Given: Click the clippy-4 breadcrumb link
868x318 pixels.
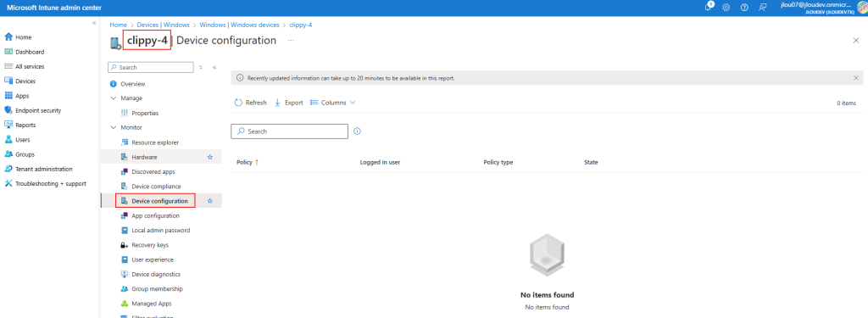Looking at the screenshot, I should point(301,25).
